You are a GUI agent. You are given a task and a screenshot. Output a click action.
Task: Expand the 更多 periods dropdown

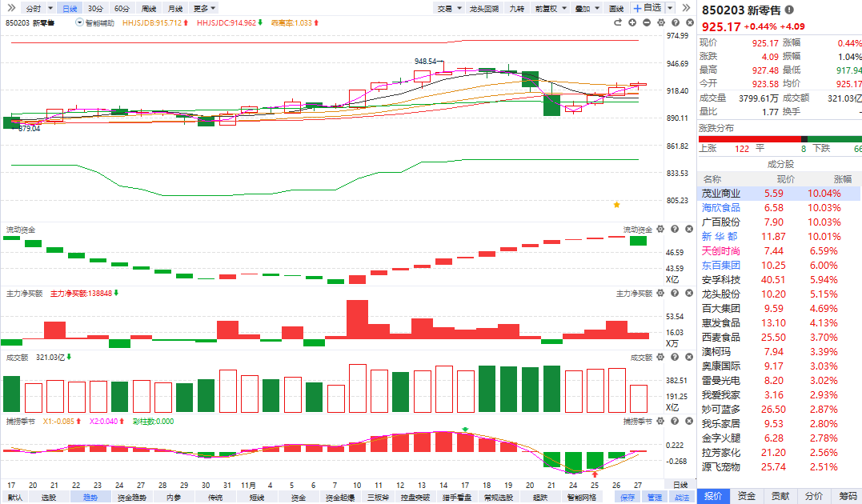205,8
